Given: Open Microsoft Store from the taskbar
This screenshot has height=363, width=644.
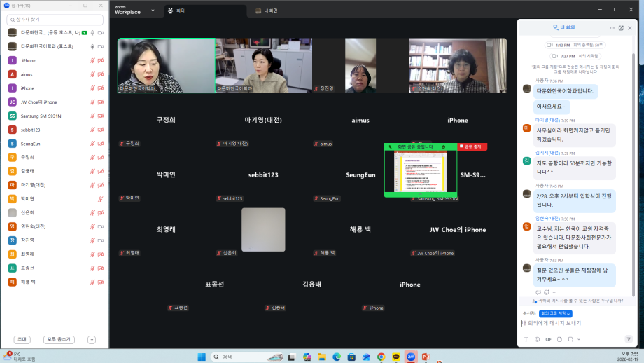Looking at the screenshot, I should (x=351, y=357).
